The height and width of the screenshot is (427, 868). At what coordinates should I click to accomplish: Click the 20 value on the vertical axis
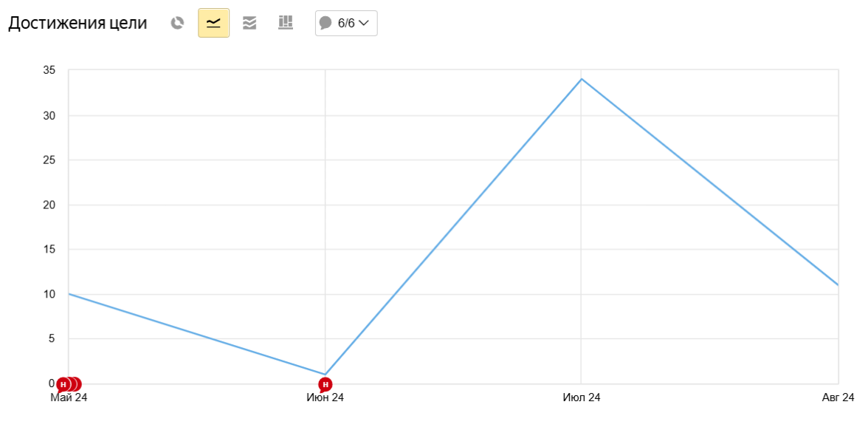[49, 205]
